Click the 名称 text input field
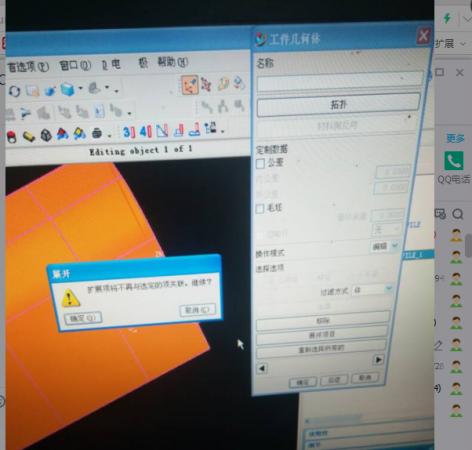 (x=340, y=81)
